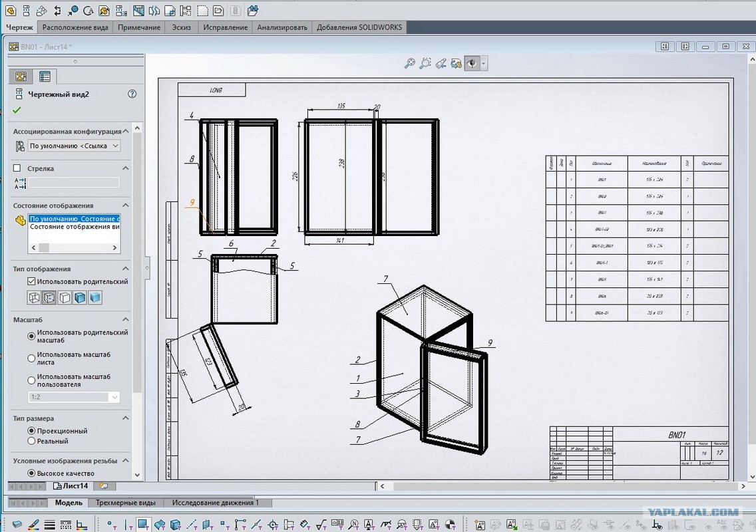Viewport: 756px width, 532px height.
Task: Select the Auxiliary View icon
Action: (41, 10)
